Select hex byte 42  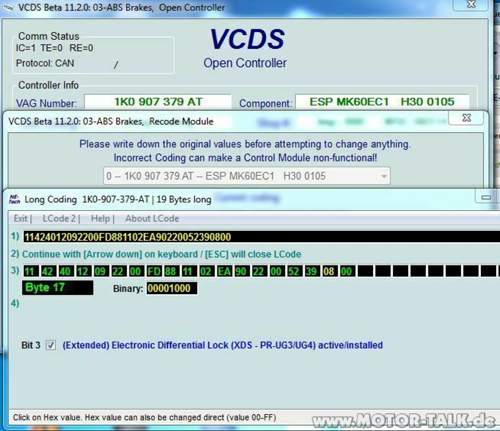[47, 271]
